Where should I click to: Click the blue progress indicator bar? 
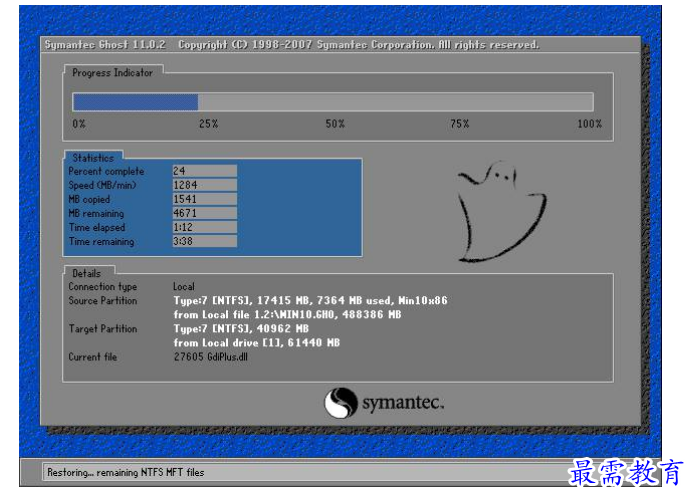pos(135,102)
